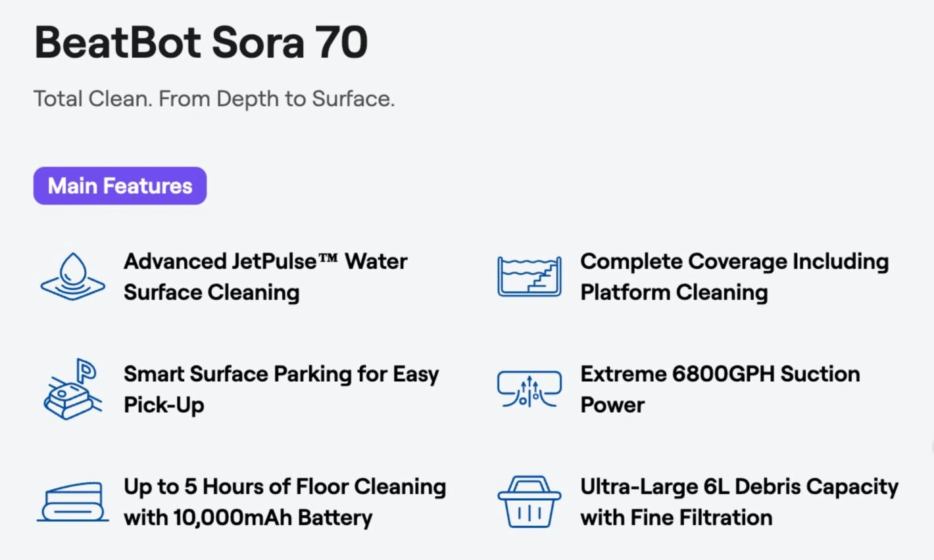This screenshot has width=934, height=560.
Task: Open the Advanced JetPulse Water Surface Cleaning feature
Action: 265,277
